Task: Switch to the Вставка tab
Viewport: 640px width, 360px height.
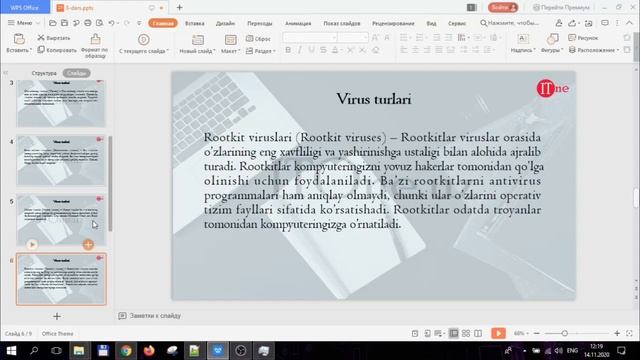Action: [x=195, y=23]
